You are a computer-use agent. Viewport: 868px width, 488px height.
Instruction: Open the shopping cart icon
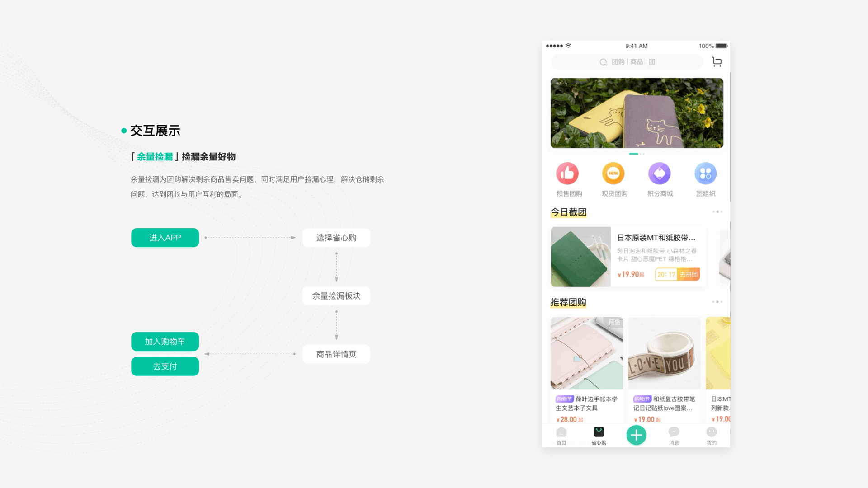pos(717,62)
